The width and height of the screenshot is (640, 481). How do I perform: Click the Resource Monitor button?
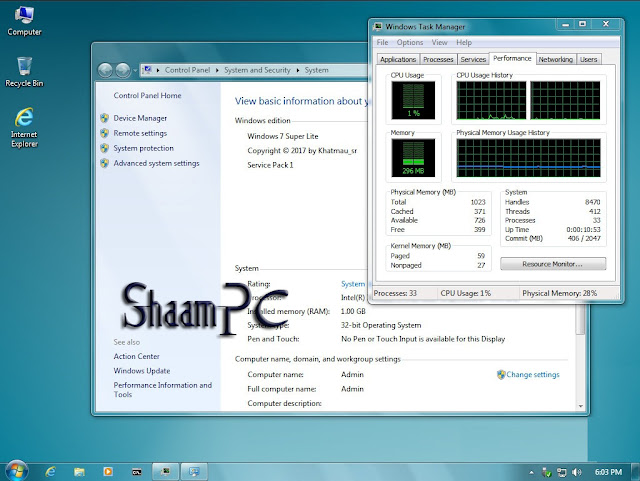[x=553, y=264]
